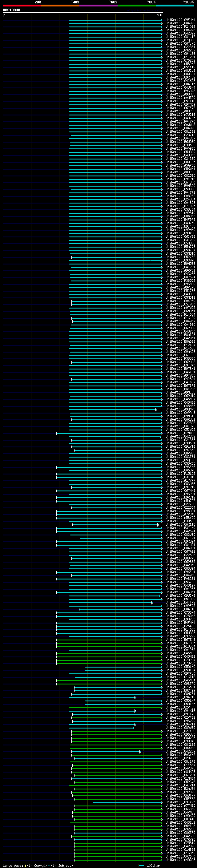Select label UniRef100_Q45NB7
Screen dimensions: 197x868
180,399
